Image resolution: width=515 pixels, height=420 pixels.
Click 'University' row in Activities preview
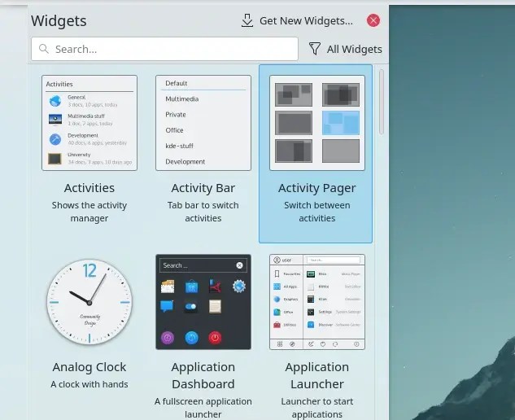coord(89,159)
